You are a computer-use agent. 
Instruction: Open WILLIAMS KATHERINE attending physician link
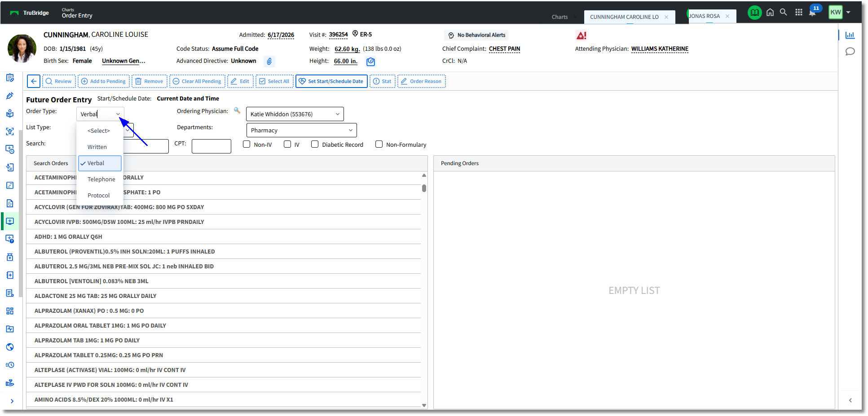pos(660,49)
